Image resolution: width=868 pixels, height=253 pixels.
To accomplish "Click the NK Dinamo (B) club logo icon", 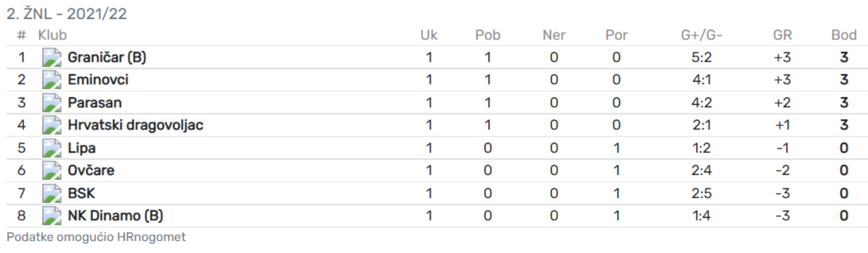I will (x=52, y=216).
